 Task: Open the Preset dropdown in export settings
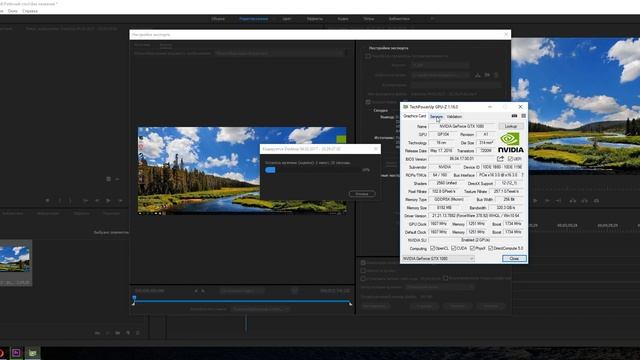tap(440, 75)
